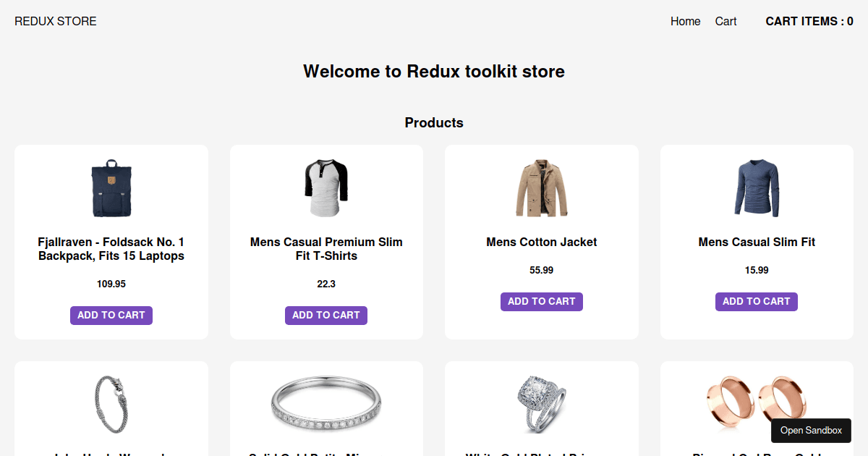Add the Fjallraven backpack to cart
This screenshot has width=868, height=456.
click(x=111, y=315)
